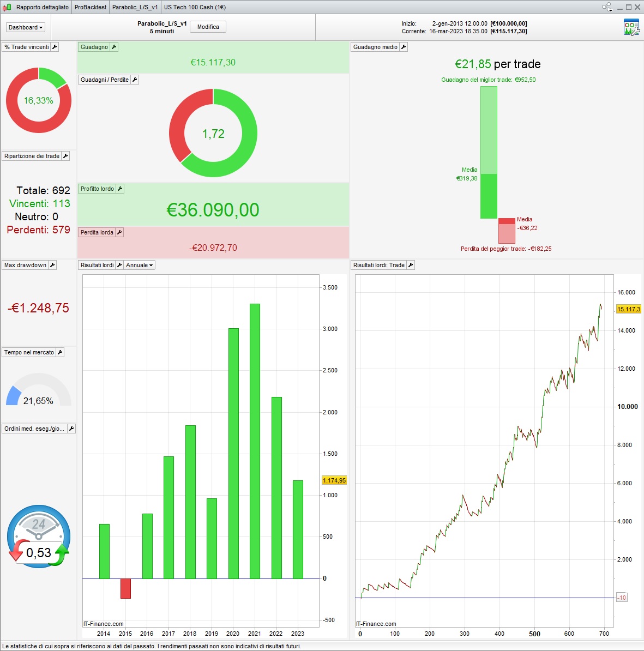Click the % Trade vincenti label
The height and width of the screenshot is (651, 644).
pos(27,47)
